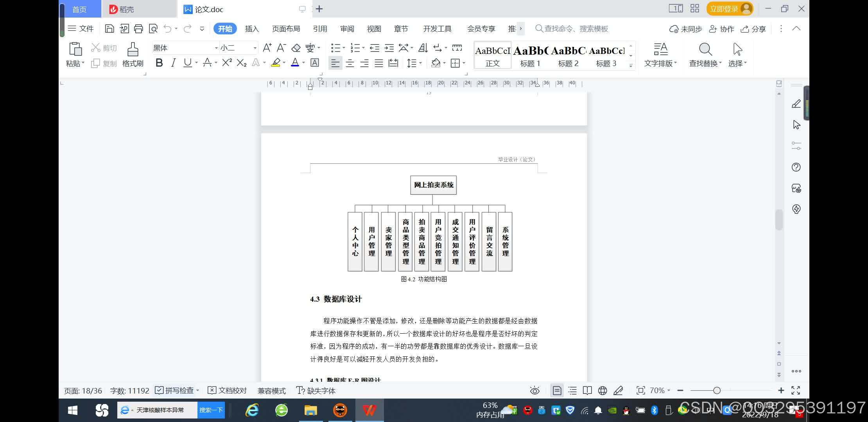Click the character border A icon
The image size is (868, 422).
pos(315,63)
